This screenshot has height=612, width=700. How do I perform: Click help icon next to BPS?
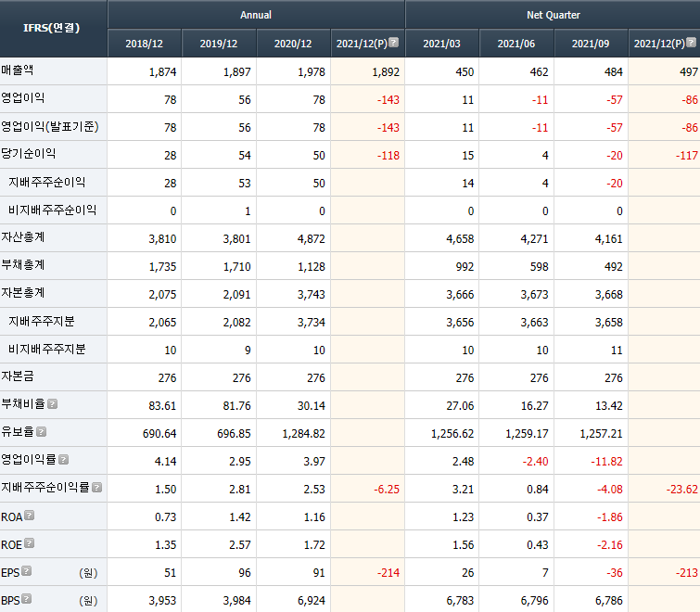point(26,599)
